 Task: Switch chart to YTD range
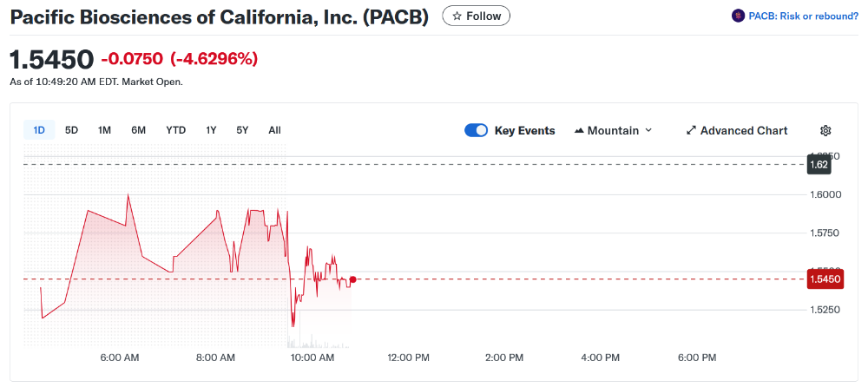176,130
